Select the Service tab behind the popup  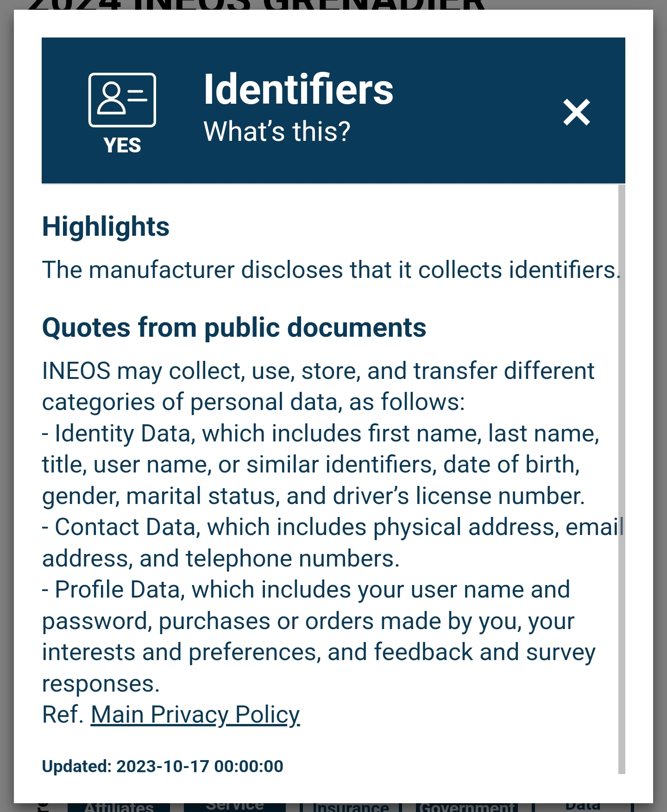235,807
